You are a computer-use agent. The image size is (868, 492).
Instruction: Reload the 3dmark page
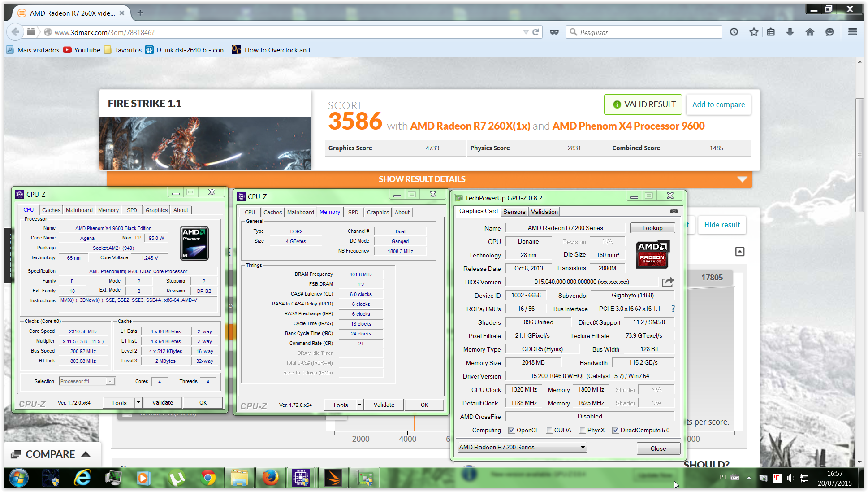(x=535, y=32)
